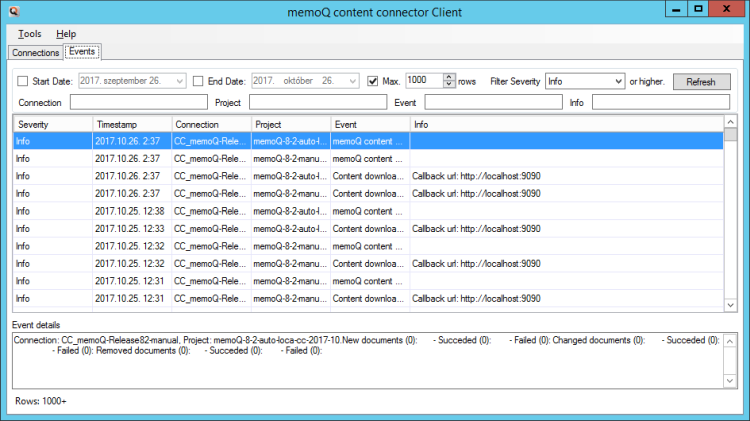Click the Max rows value field
This screenshot has width=750, height=421.
coord(425,80)
